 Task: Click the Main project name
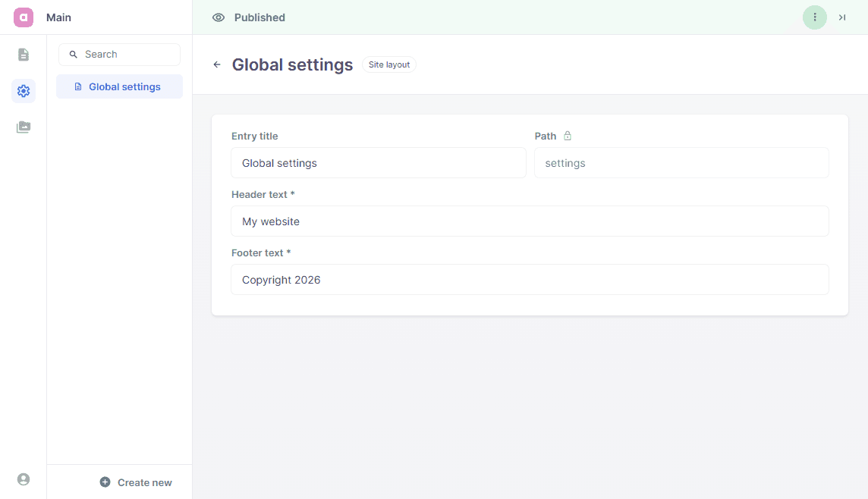tap(58, 17)
